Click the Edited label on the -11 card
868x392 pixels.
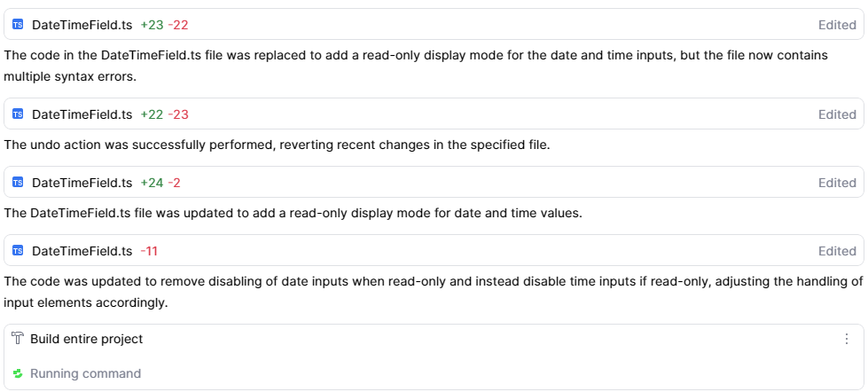(x=837, y=251)
